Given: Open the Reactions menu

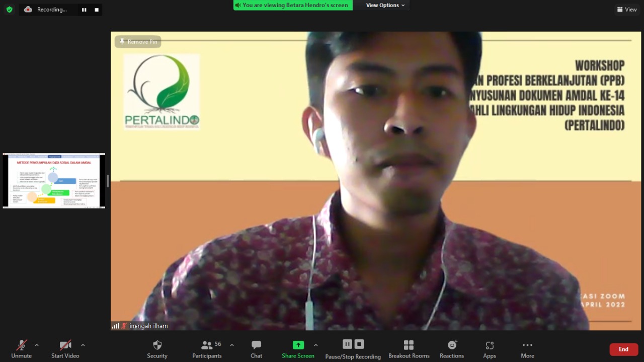Looking at the screenshot, I should [x=452, y=349].
